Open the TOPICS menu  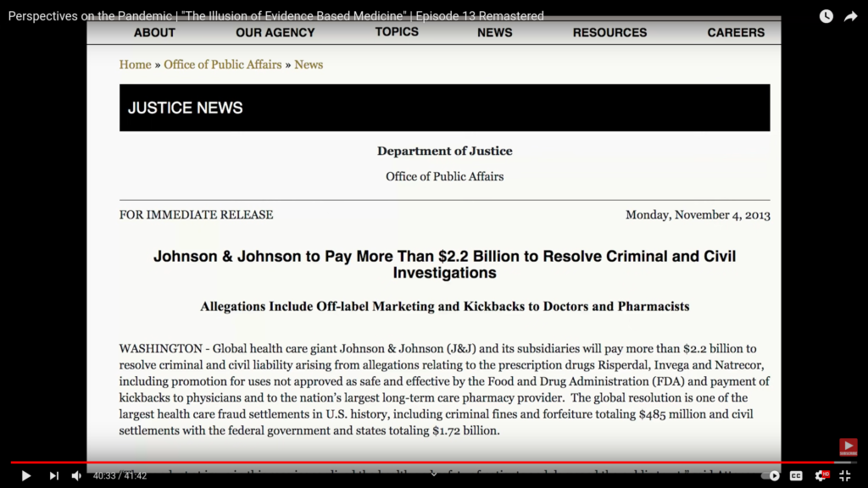click(x=397, y=32)
